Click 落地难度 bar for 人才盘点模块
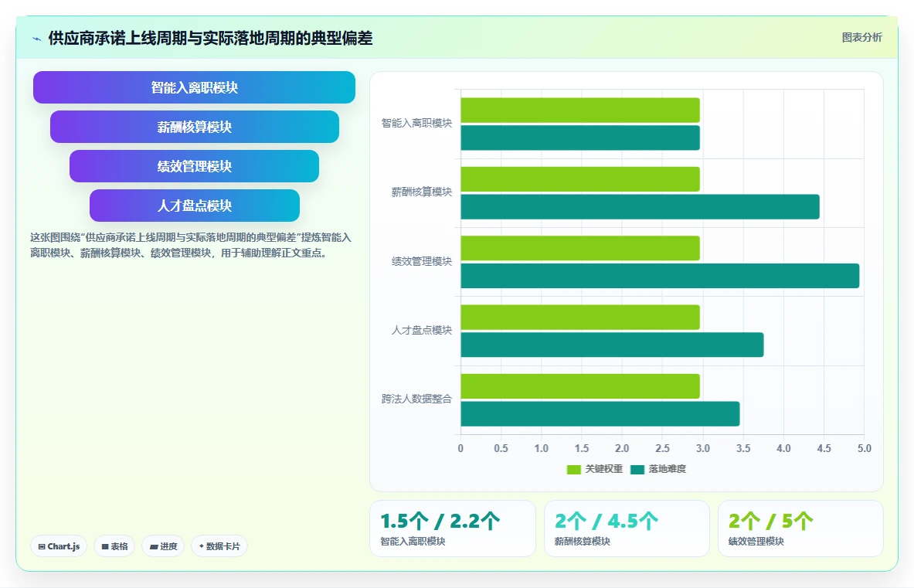This screenshot has height=588, width=914. click(x=612, y=345)
